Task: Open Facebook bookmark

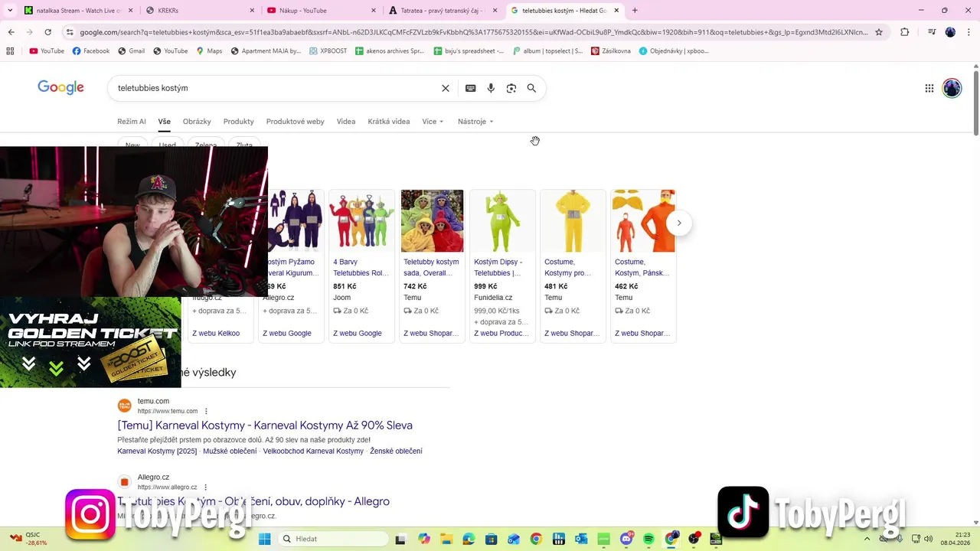Action: pyautogui.click(x=90, y=51)
